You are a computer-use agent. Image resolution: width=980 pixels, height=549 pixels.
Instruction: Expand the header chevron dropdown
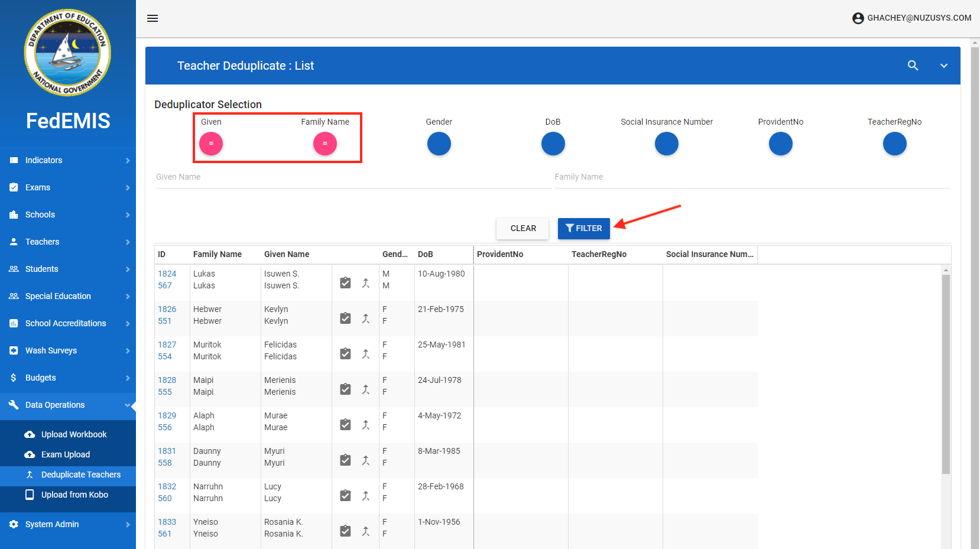point(944,66)
